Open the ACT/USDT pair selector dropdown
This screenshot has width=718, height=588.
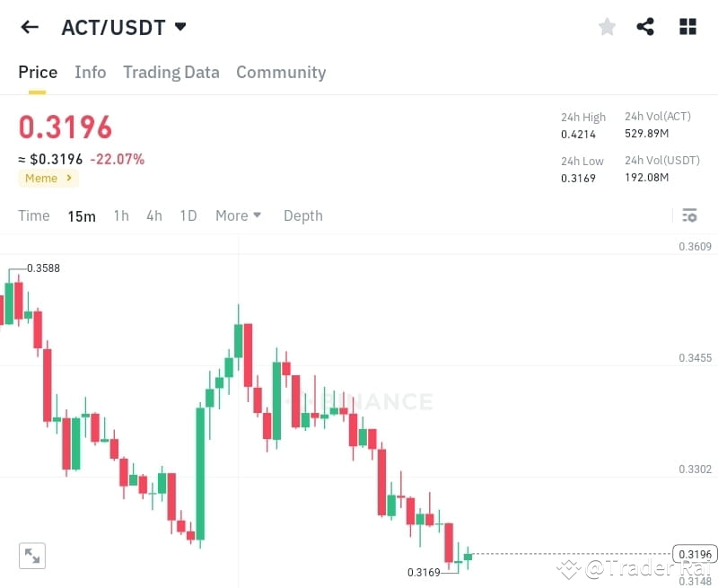179,27
